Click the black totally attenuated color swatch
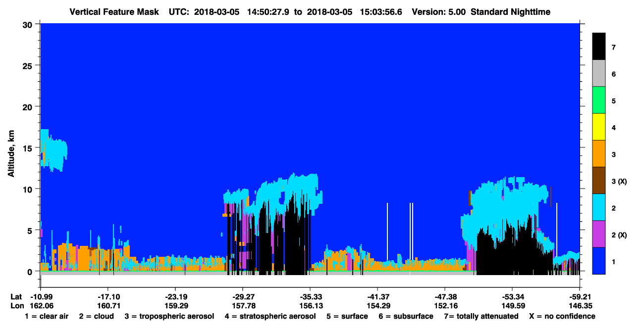This screenshot has width=644, height=330. point(598,47)
